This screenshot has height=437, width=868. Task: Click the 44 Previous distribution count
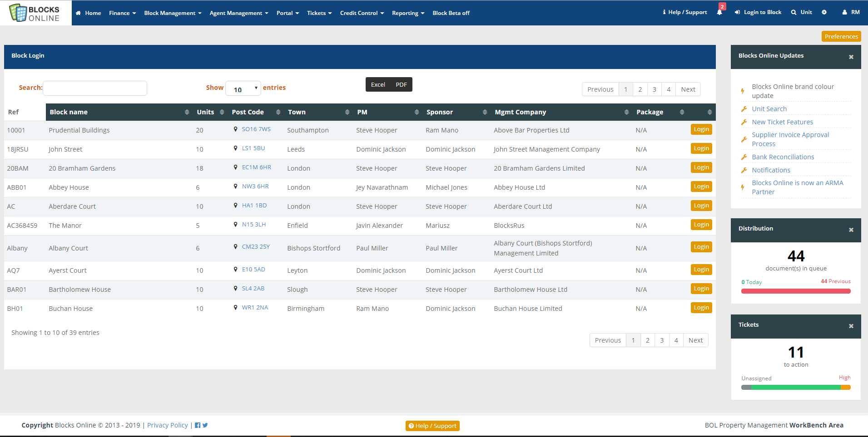(836, 281)
